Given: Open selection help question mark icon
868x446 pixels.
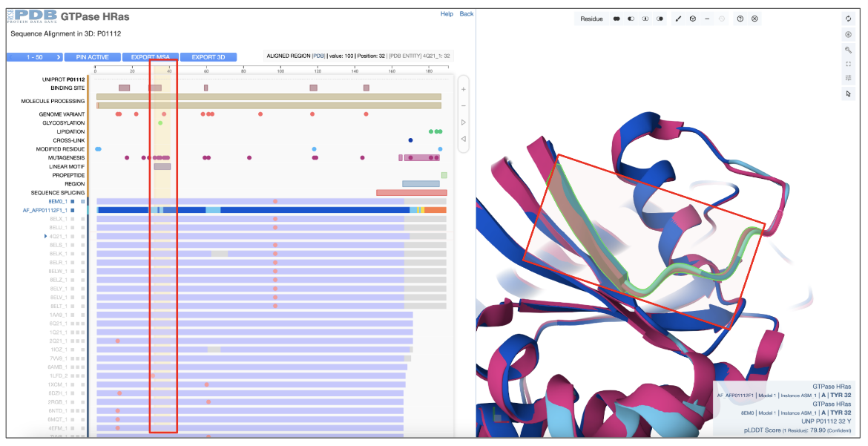Looking at the screenshot, I should click(740, 19).
